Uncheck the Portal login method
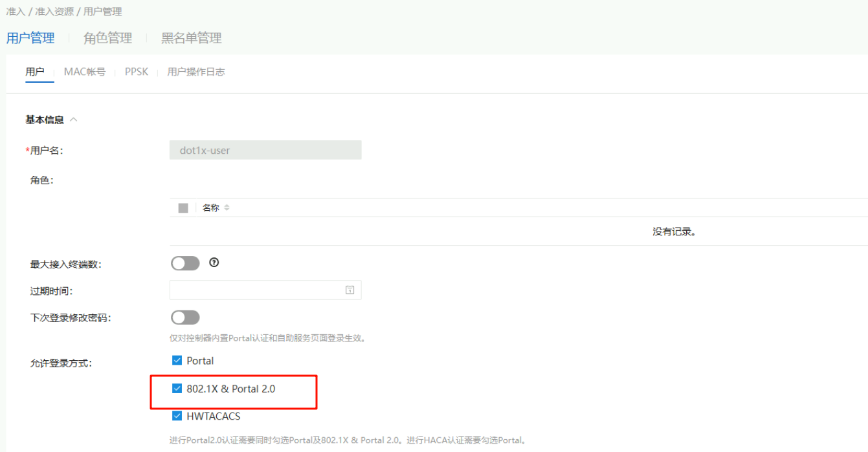This screenshot has width=868, height=452. (x=177, y=360)
